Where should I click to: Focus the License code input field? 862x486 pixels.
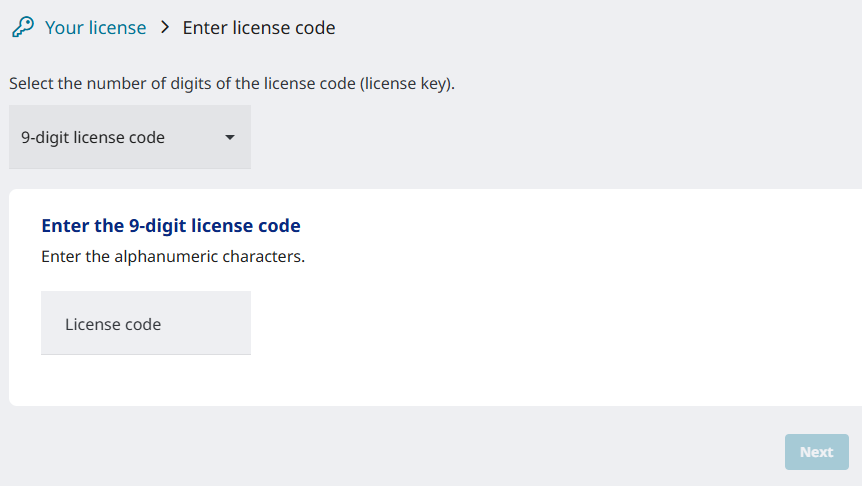(146, 323)
